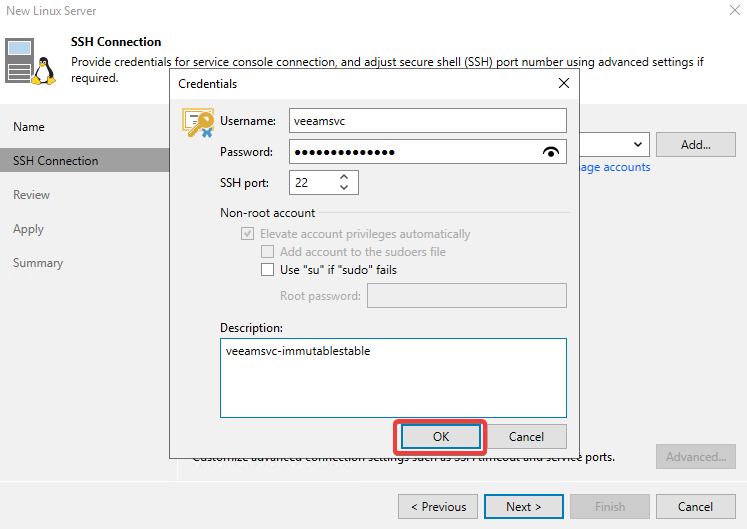Enable Use "su" if "sudo" fails
This screenshot has width=747, height=529.
[267, 270]
